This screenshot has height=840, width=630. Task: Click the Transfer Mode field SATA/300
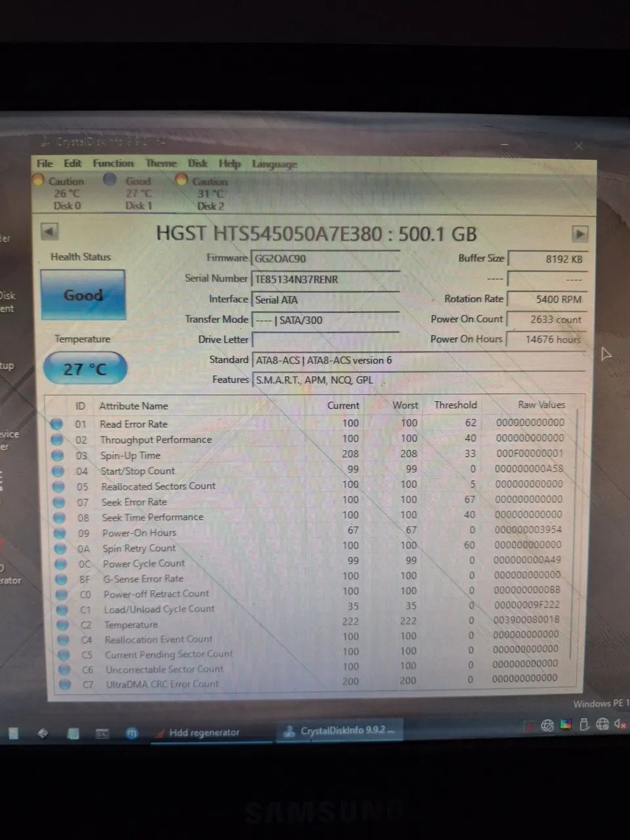[325, 320]
